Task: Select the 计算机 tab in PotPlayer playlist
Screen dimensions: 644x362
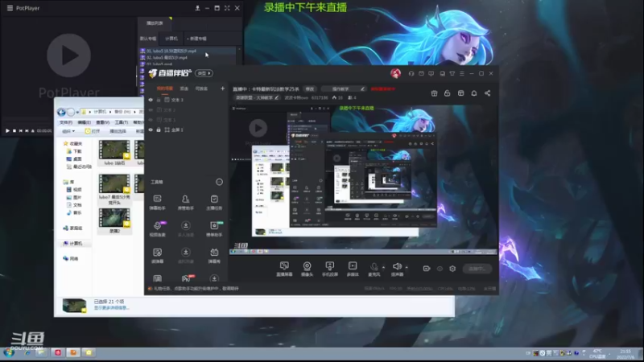Action: click(171, 39)
